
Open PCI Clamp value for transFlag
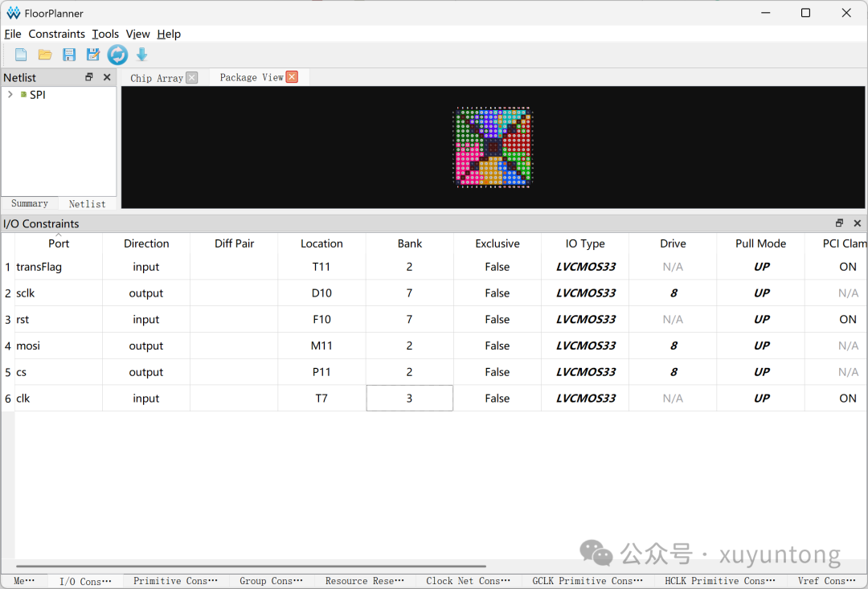(837, 267)
